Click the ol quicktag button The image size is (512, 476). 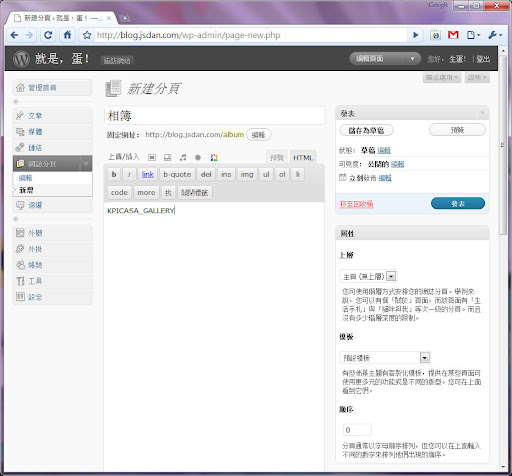point(282,174)
